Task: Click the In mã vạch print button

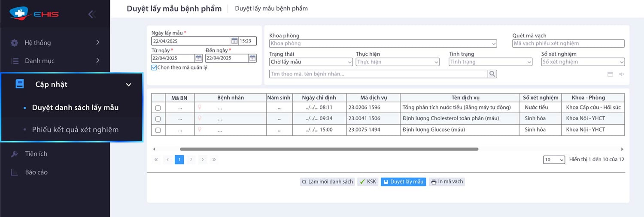Action: coord(447,182)
